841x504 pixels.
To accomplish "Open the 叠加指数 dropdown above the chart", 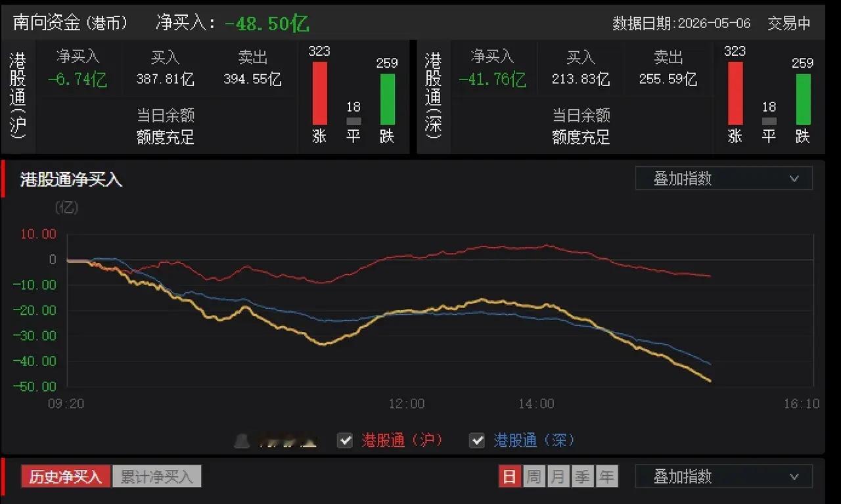I will (724, 178).
